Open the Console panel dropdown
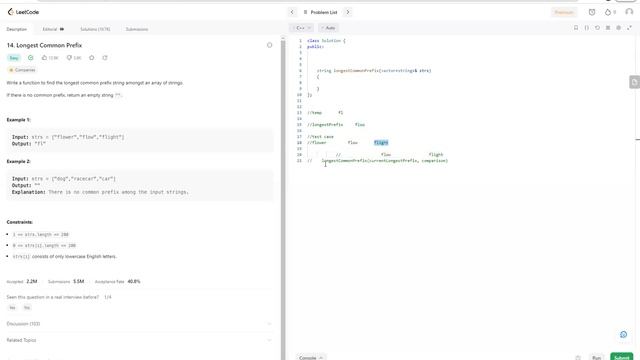Viewport: 640px width, 360px height. coord(311,358)
